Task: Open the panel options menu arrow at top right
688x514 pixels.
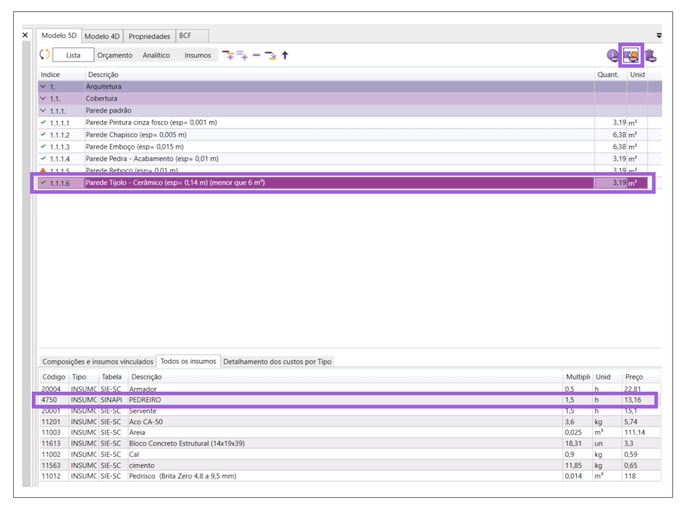Action: pos(659,36)
